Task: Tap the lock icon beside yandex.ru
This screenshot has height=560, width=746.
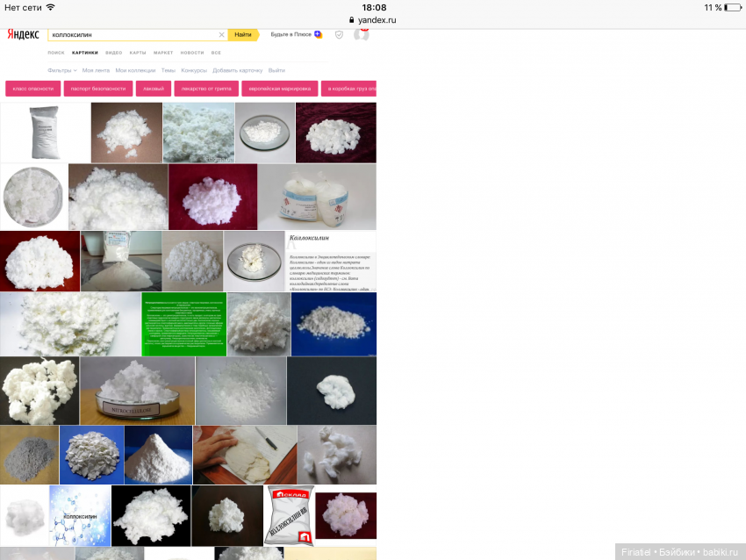Action: tap(351, 19)
